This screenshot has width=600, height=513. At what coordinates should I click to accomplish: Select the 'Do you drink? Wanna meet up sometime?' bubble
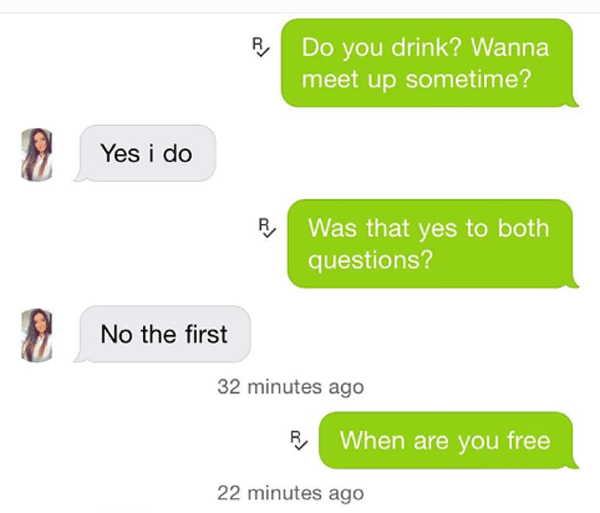429,63
